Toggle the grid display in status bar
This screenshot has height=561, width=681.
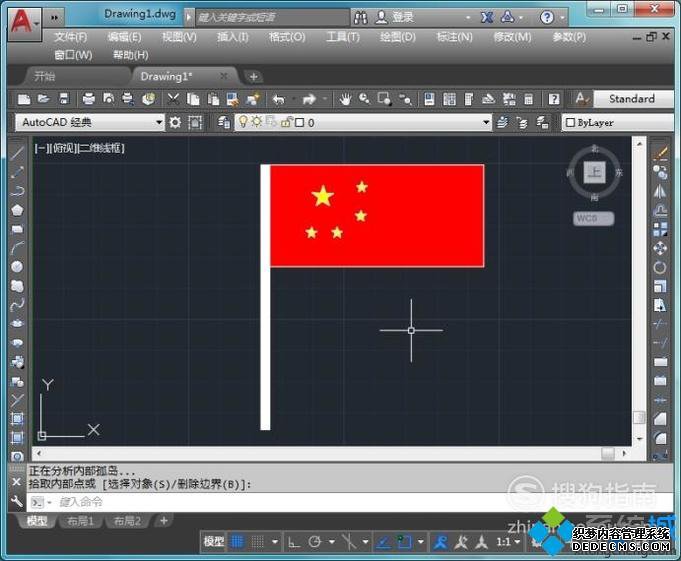(237, 541)
